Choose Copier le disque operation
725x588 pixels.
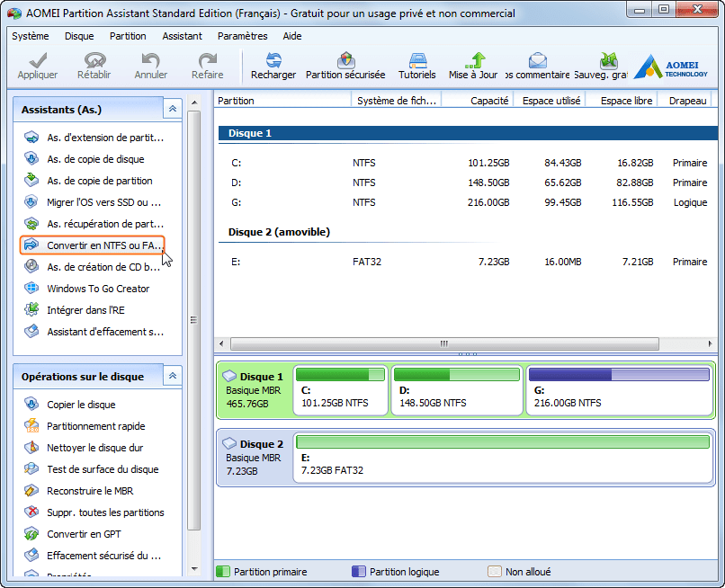(x=70, y=405)
